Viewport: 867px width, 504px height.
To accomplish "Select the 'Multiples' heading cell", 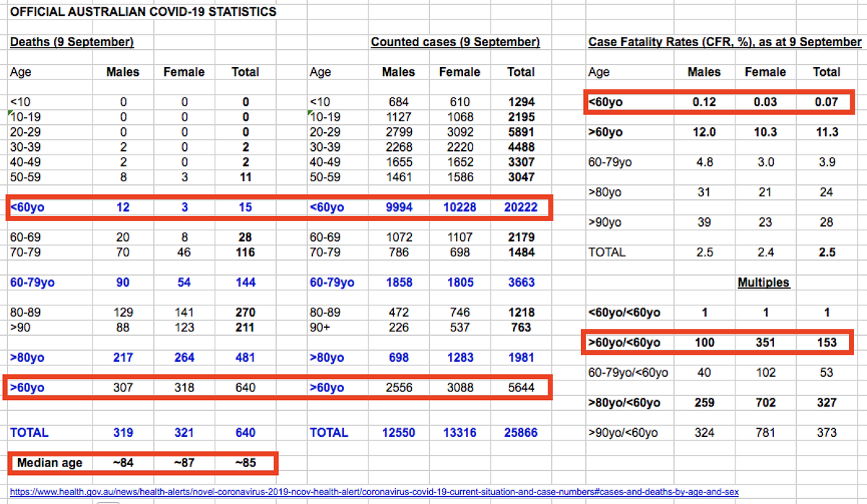I will (764, 282).
